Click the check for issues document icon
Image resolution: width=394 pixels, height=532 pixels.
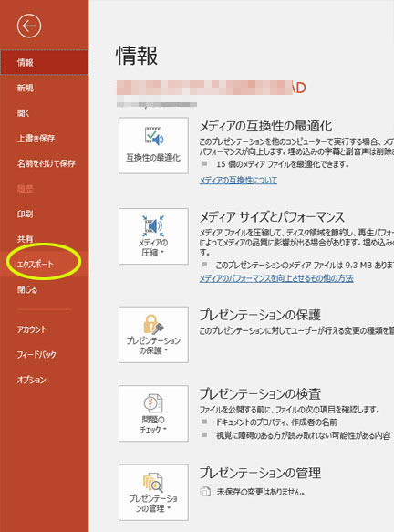click(153, 403)
